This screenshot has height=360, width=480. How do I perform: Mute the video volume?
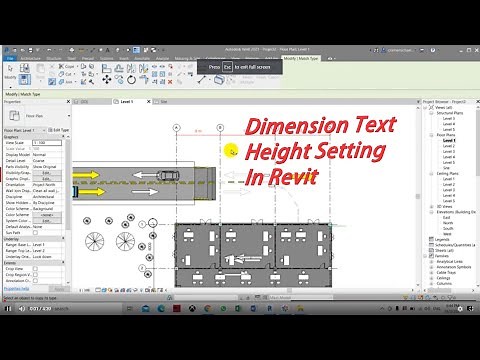22,309
